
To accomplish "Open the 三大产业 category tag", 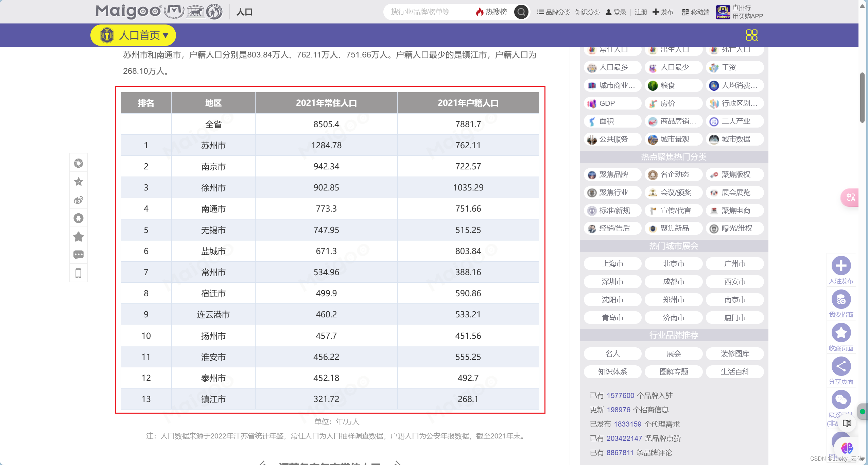I will [735, 121].
